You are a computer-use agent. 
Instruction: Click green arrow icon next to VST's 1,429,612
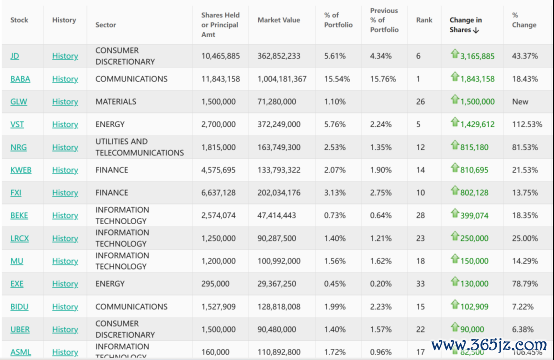pos(455,122)
